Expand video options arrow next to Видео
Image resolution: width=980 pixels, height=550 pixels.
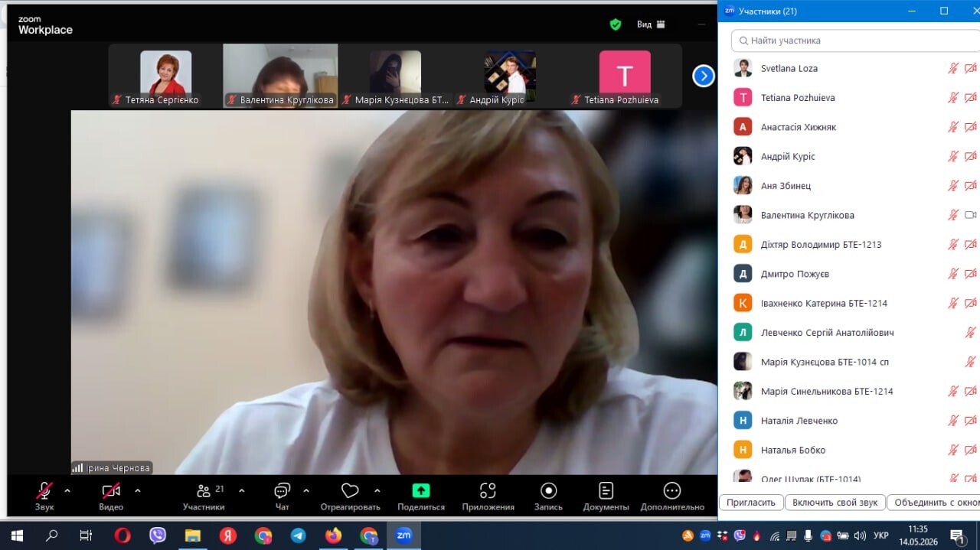coord(138,490)
